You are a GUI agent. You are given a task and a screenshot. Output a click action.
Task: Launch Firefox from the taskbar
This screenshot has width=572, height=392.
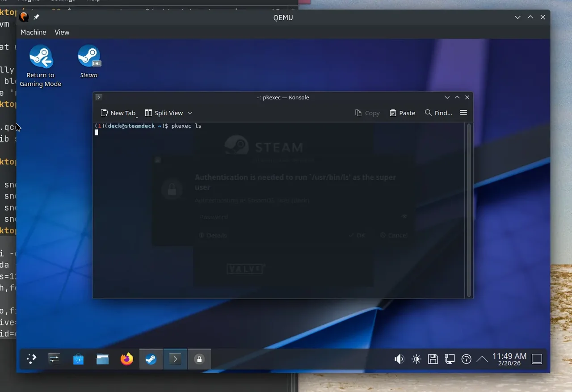pyautogui.click(x=127, y=359)
